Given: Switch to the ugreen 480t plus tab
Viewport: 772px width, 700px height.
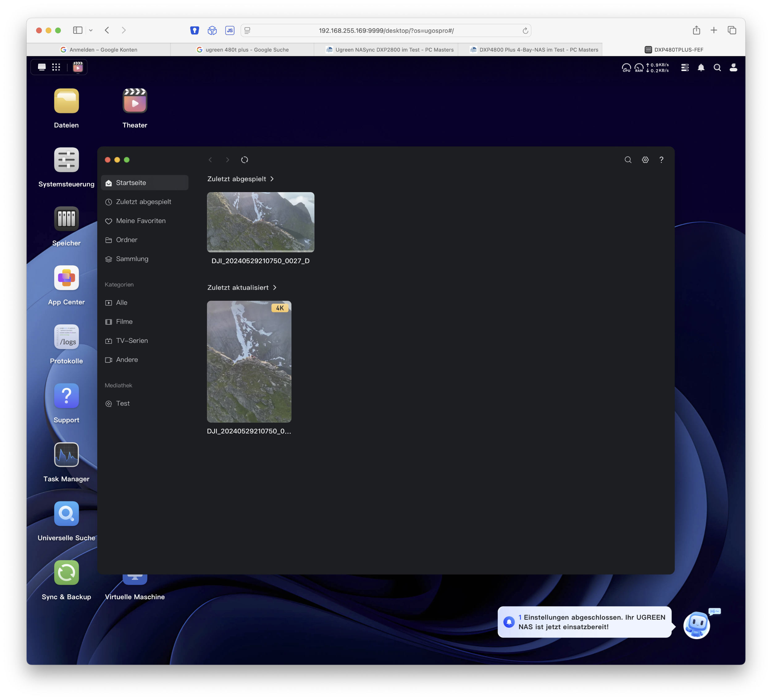Looking at the screenshot, I should pyautogui.click(x=242, y=49).
